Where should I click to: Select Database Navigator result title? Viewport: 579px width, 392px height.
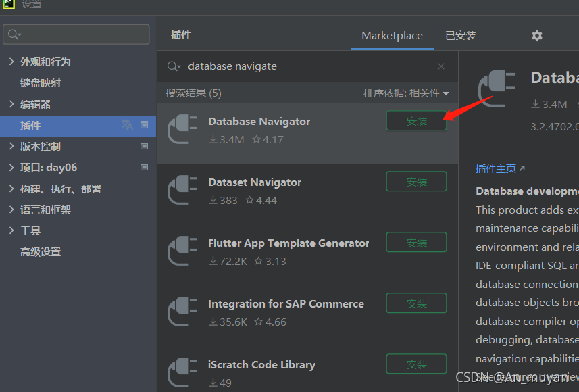[x=259, y=121]
